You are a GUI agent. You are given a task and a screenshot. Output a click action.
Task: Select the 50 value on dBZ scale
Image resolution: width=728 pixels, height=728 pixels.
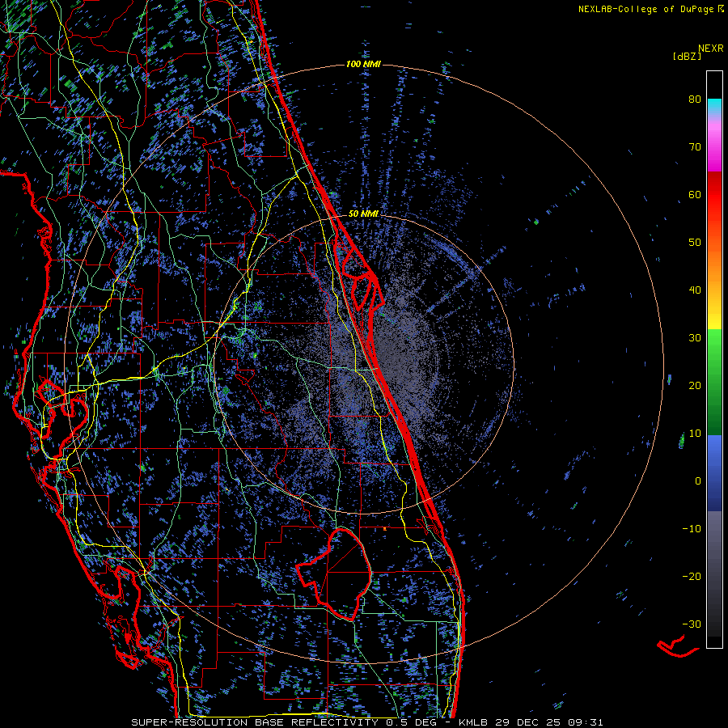(695, 243)
